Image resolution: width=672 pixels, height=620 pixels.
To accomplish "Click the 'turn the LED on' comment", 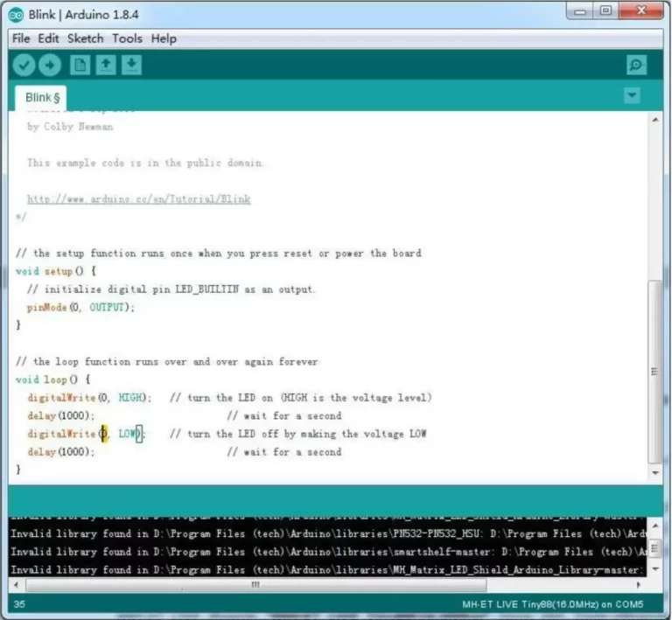I will pos(301,398).
